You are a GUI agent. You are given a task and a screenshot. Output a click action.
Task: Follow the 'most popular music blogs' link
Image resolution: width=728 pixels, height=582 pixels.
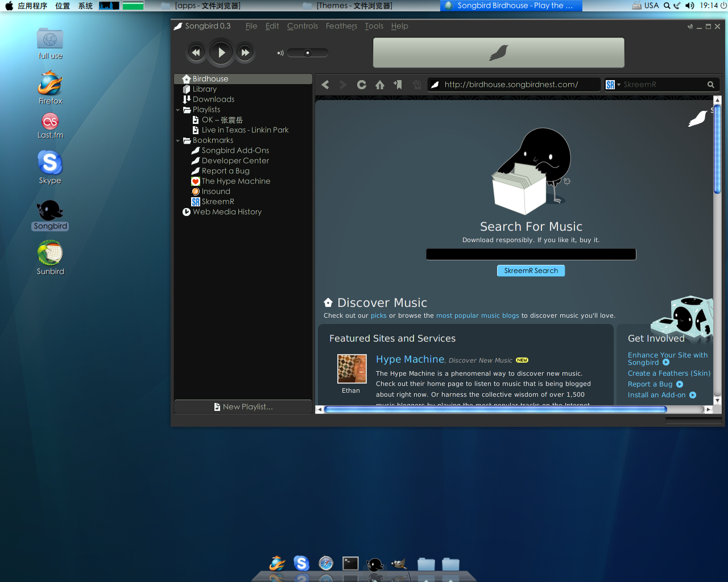[x=478, y=315]
